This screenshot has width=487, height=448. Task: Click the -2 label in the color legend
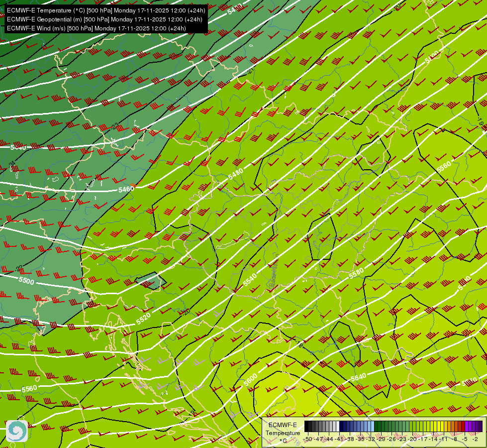click(x=475, y=439)
